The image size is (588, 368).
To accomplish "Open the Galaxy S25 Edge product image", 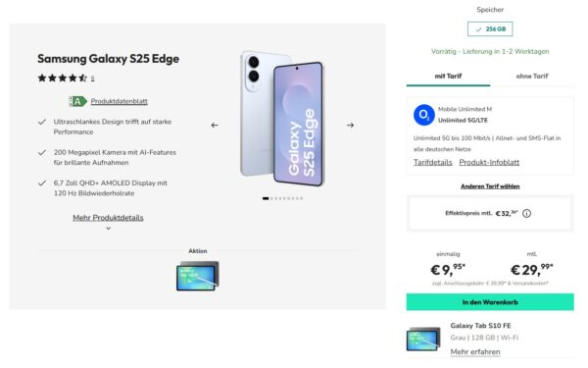I will (x=282, y=119).
